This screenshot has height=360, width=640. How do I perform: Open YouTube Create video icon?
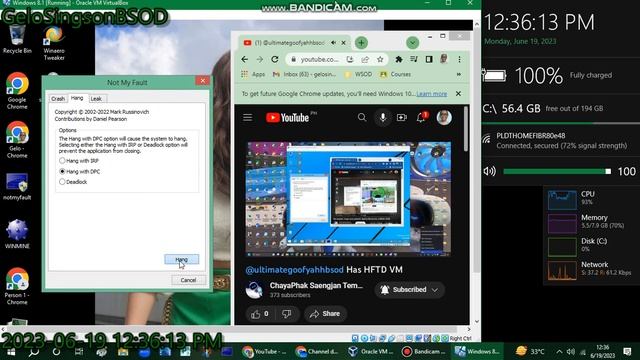click(402, 118)
